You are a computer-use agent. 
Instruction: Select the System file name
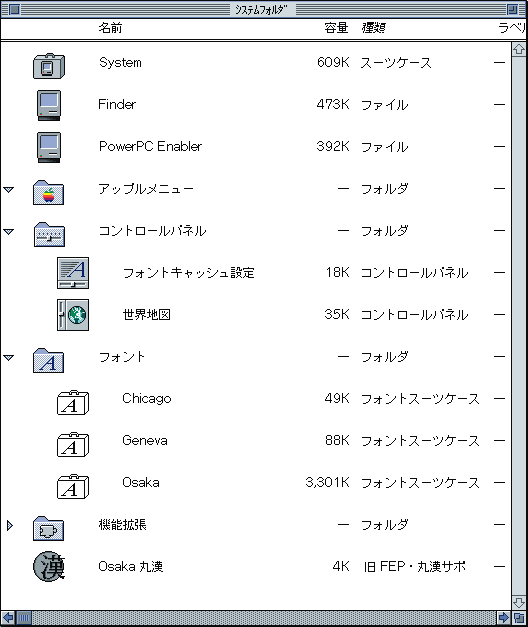pyautogui.click(x=120, y=63)
